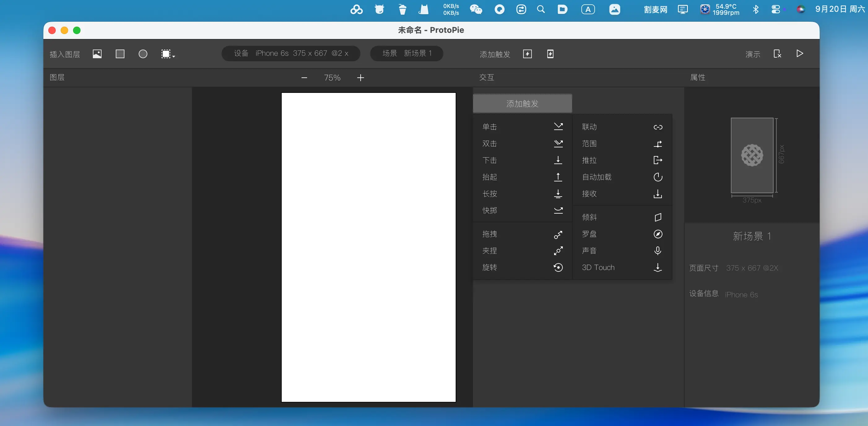Choose the 拖拽 drag trigger

(522, 234)
